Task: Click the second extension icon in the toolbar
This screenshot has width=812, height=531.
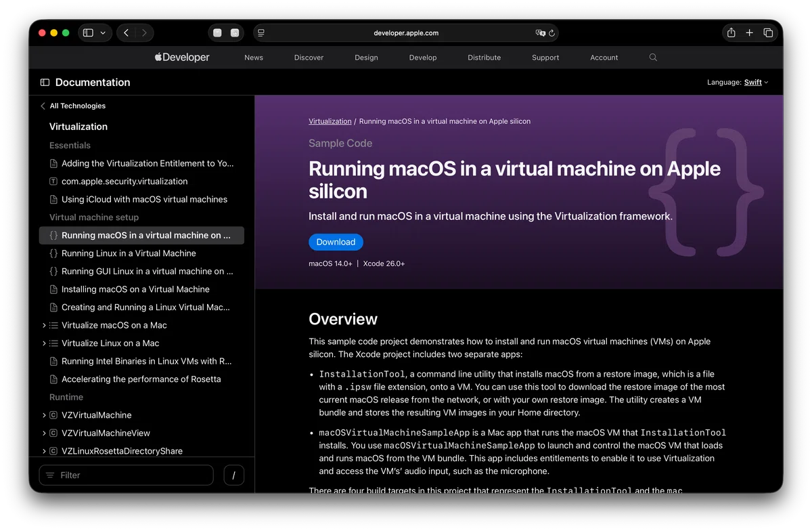Action: coord(235,33)
